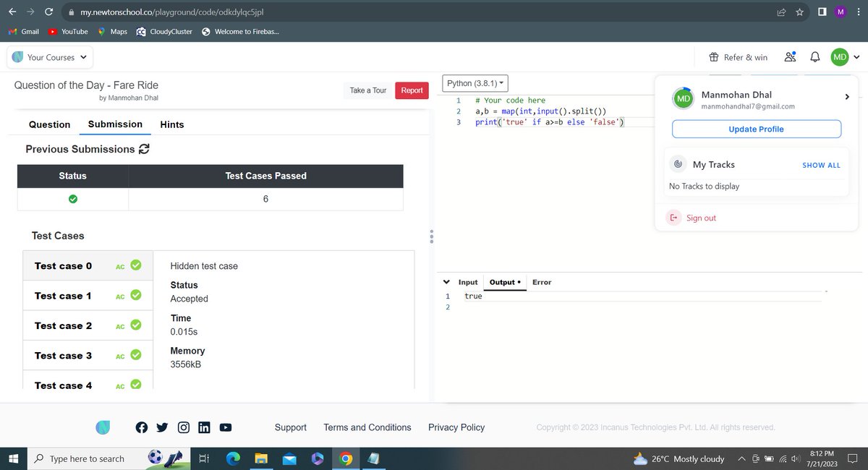
Task: Sign out of the account
Action: point(692,218)
